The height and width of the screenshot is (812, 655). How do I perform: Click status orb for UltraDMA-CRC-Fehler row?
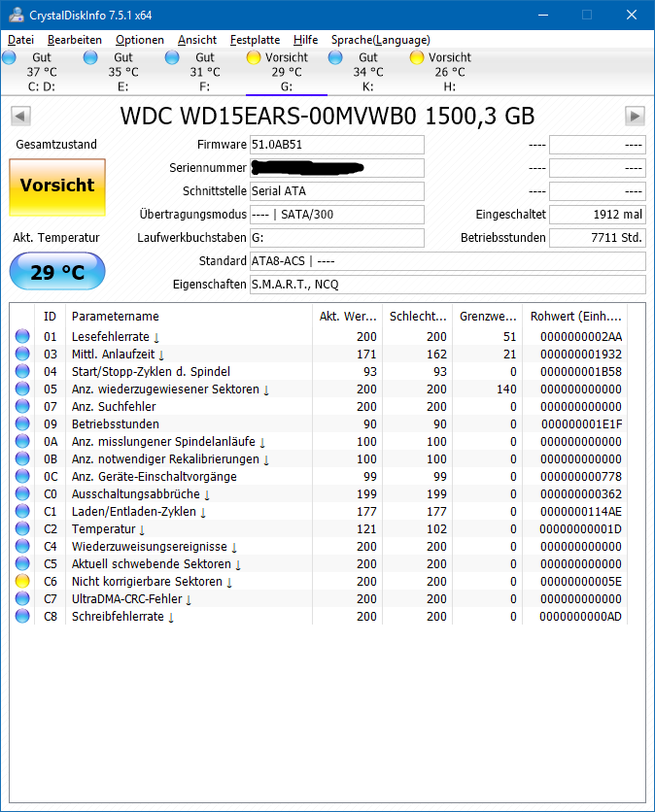tap(22, 598)
